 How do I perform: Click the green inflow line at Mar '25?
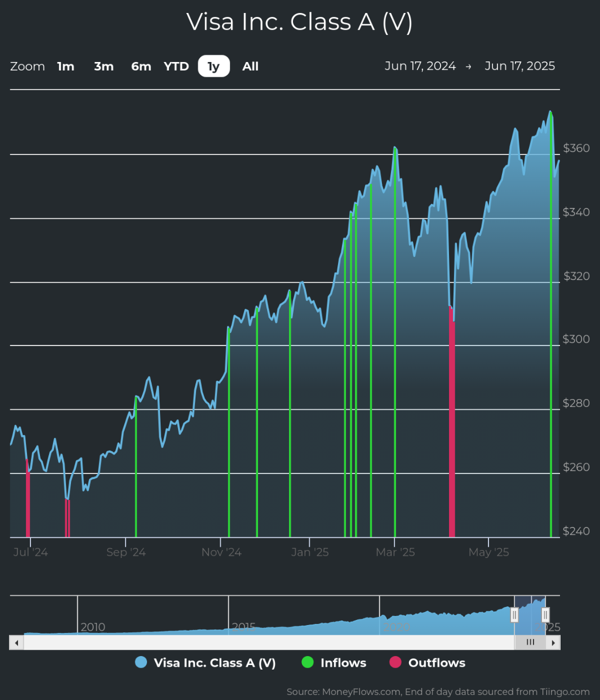(x=395, y=343)
